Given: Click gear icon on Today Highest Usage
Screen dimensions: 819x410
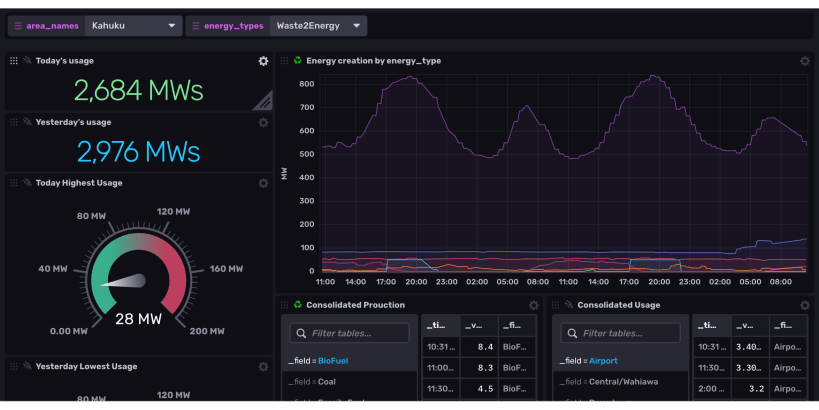Looking at the screenshot, I should point(263,183).
